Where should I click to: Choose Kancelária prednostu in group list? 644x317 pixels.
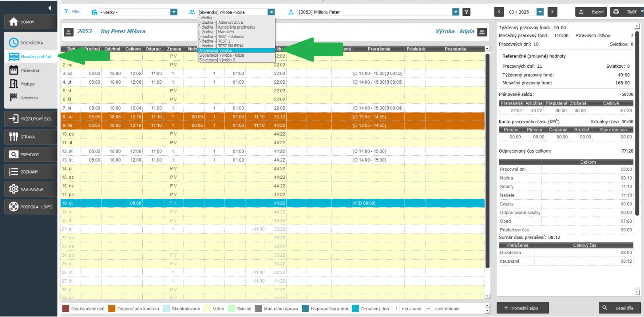(236, 27)
